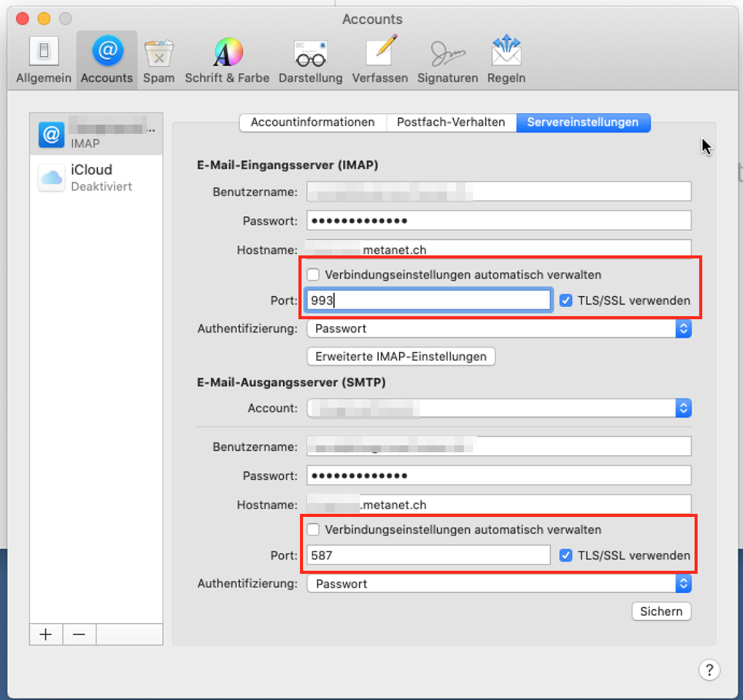Open Erweiterte IMAP-Einstellungen
The width and height of the screenshot is (743, 700).
click(x=401, y=357)
